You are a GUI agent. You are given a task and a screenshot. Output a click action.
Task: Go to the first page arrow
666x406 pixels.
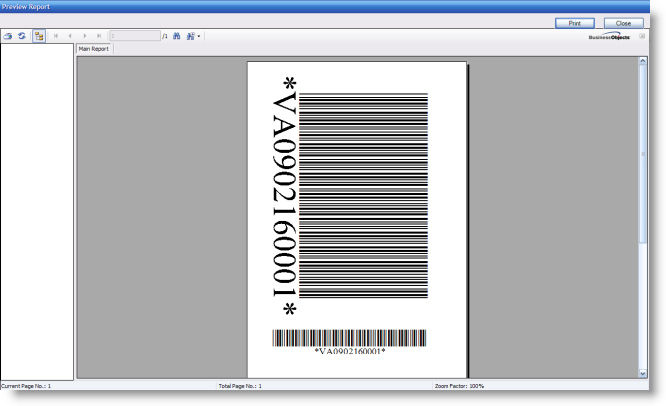coord(56,36)
